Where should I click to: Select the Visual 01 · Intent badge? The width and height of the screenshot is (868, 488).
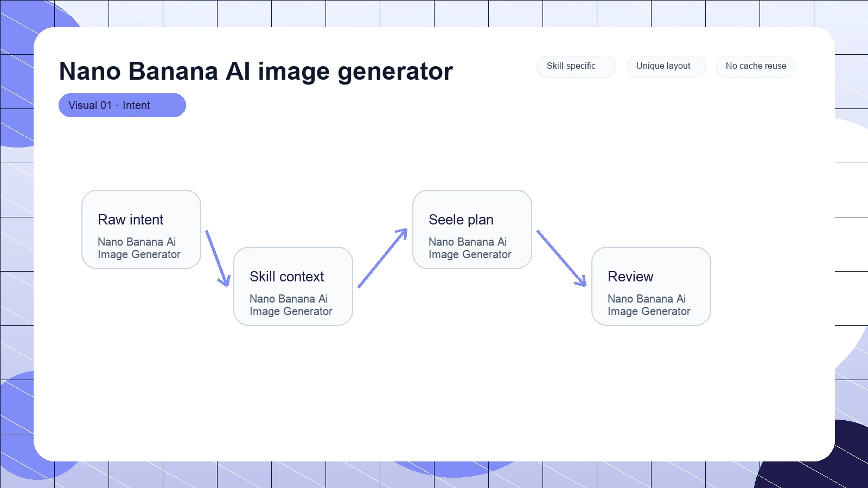[122, 105]
